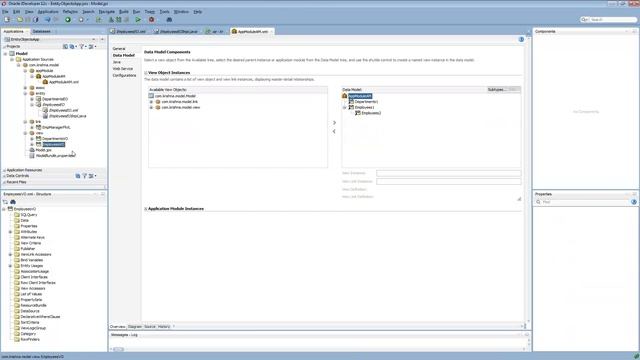
Task: Select EmpManagerFkVL in the Projects tree
Action: pos(56,127)
